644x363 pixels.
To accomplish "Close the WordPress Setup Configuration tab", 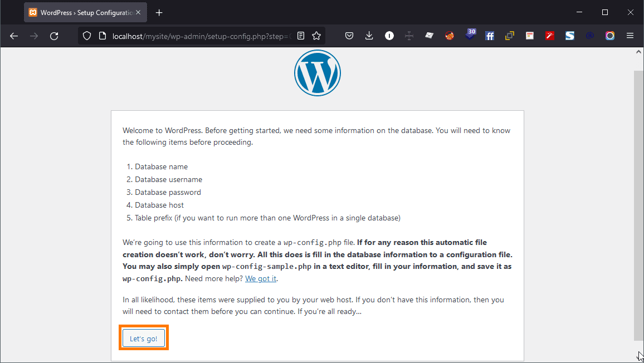I will [x=138, y=12].
